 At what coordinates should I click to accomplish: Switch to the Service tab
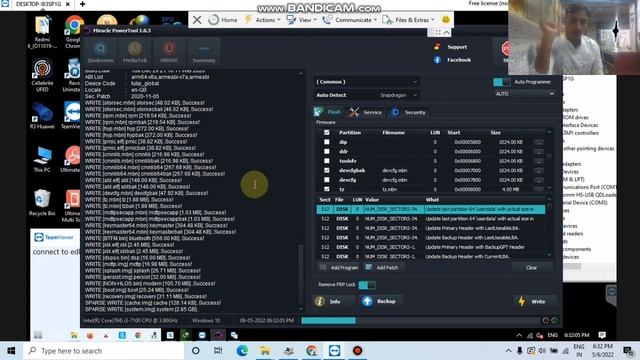(x=366, y=112)
